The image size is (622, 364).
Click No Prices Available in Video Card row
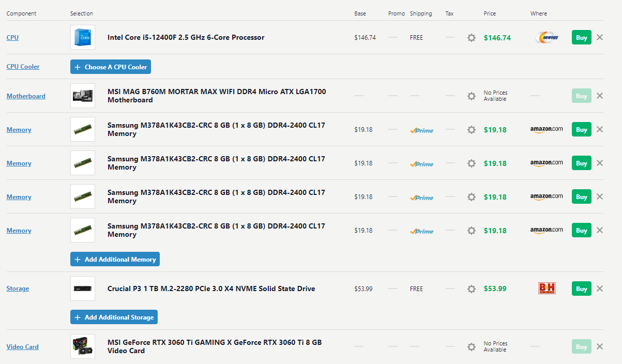click(x=495, y=346)
